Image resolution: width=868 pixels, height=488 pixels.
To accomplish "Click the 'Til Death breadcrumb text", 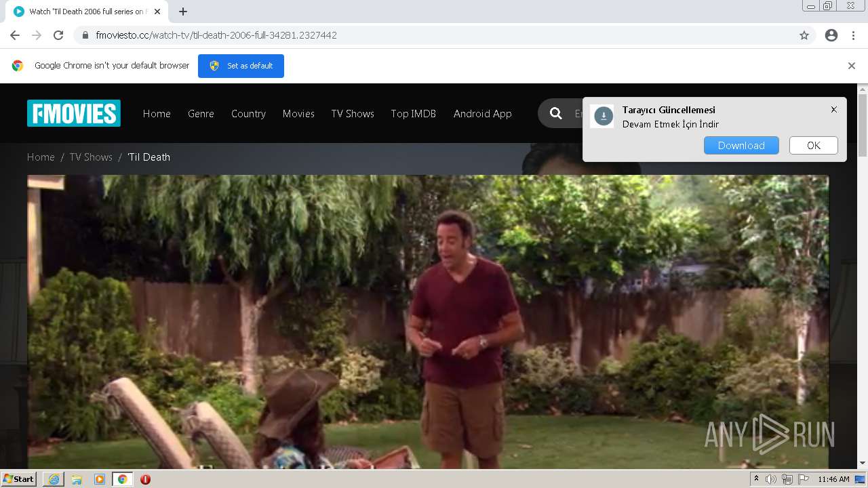I will click(149, 157).
